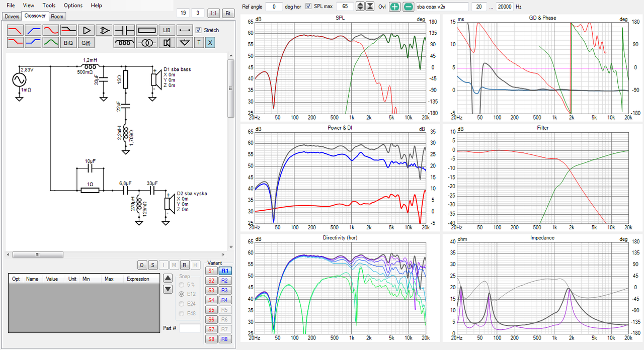Image resolution: width=644 pixels, height=350 pixels.
Task: Insert a transformer component
Action: [x=146, y=43]
